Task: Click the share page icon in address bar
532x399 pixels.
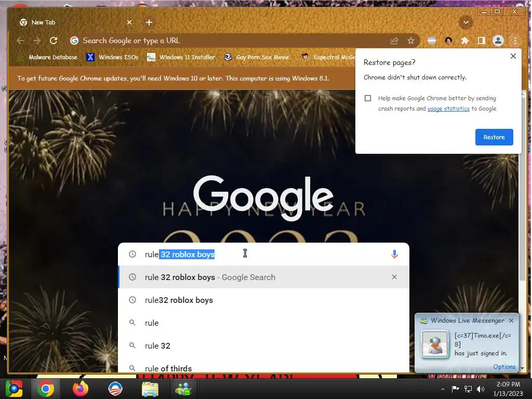Action: click(394, 41)
